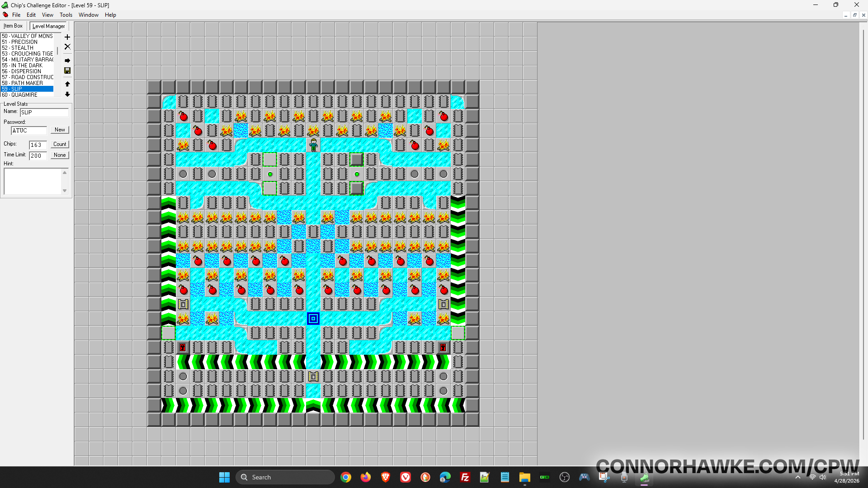Open the Window menu

(89, 15)
